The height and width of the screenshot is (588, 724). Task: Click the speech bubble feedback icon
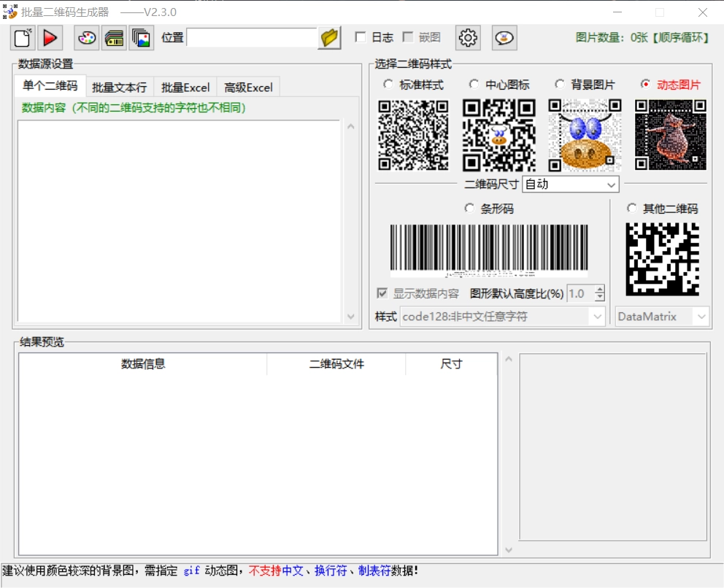[504, 38]
